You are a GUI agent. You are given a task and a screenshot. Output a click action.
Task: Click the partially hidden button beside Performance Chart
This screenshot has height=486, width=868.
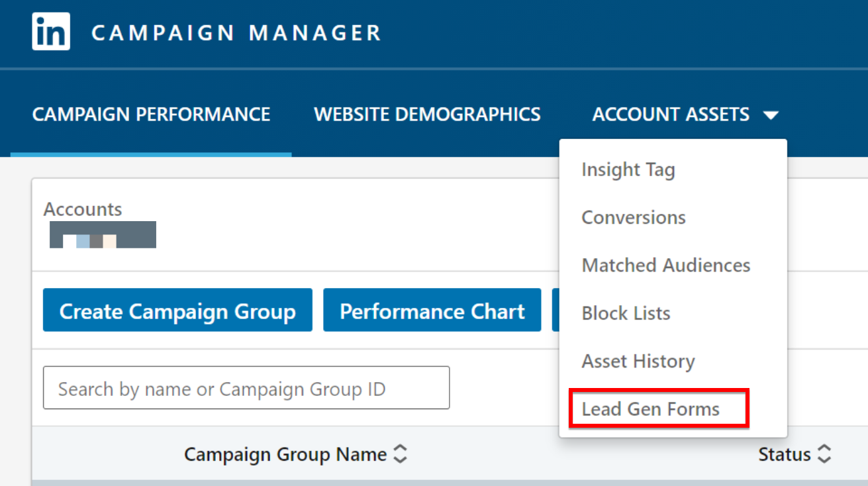pyautogui.click(x=555, y=311)
